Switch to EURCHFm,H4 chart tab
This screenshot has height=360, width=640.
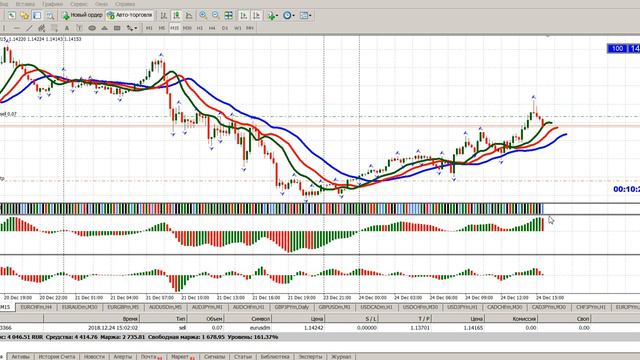pyautogui.click(x=36, y=307)
